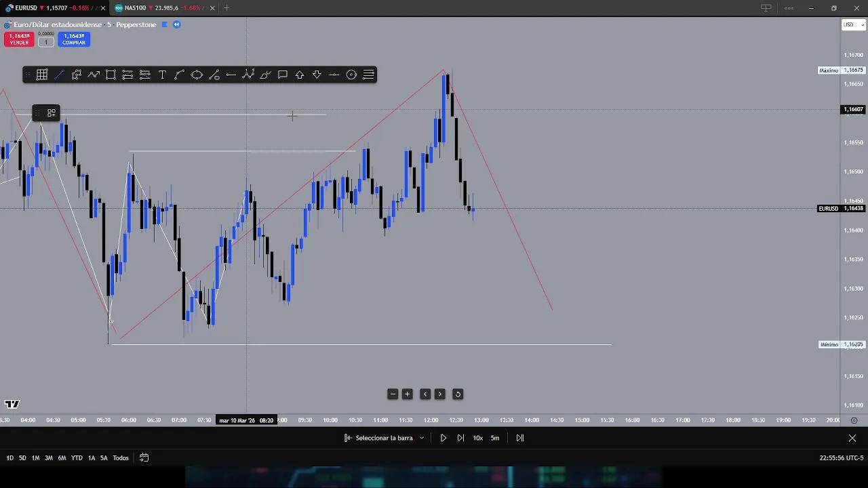Image resolution: width=868 pixels, height=488 pixels.
Task: Select the trend line drawing tool
Action: [x=59, y=75]
